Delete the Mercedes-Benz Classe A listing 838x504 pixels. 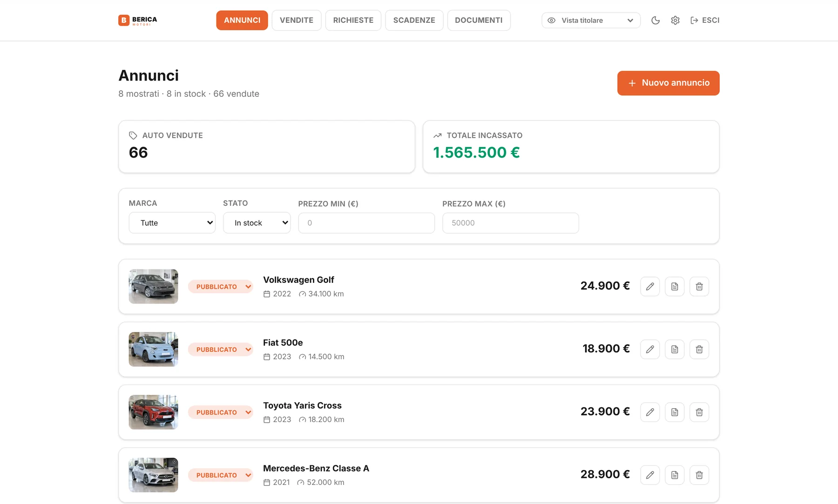tap(699, 475)
